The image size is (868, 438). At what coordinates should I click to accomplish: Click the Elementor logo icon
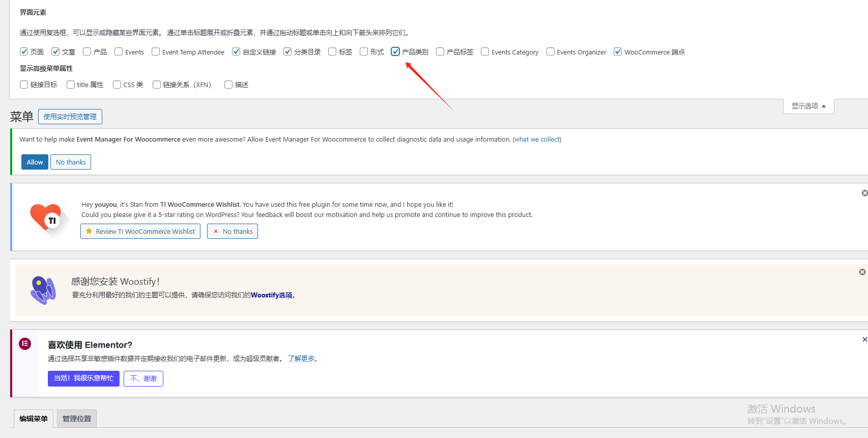pos(25,344)
